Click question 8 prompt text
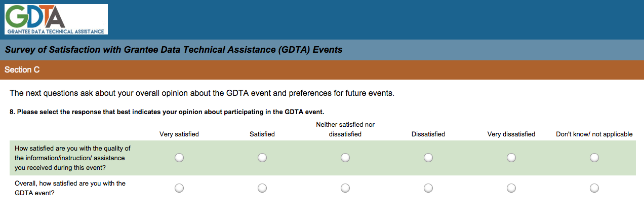Viewport: 644px width, 216px height. click(167, 112)
